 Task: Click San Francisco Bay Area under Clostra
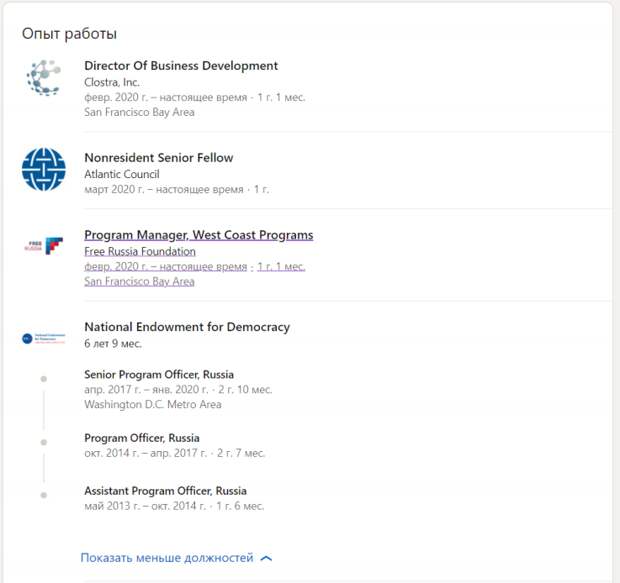pyautogui.click(x=139, y=112)
